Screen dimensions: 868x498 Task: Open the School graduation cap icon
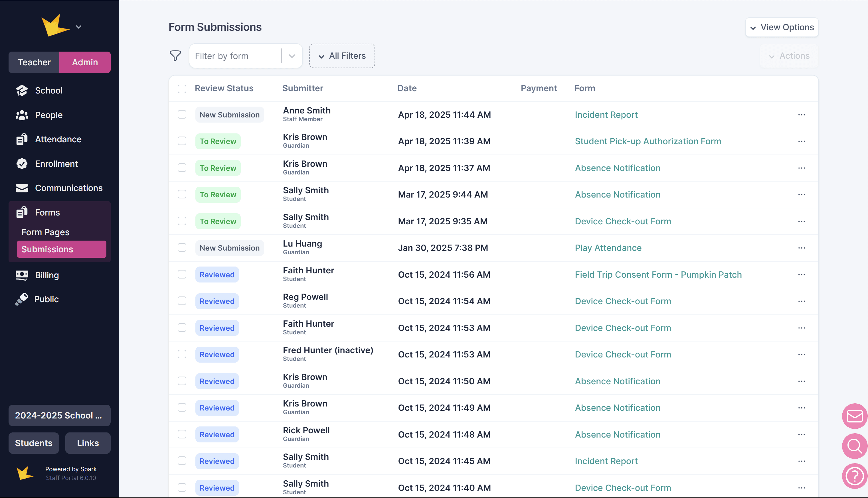(x=22, y=91)
